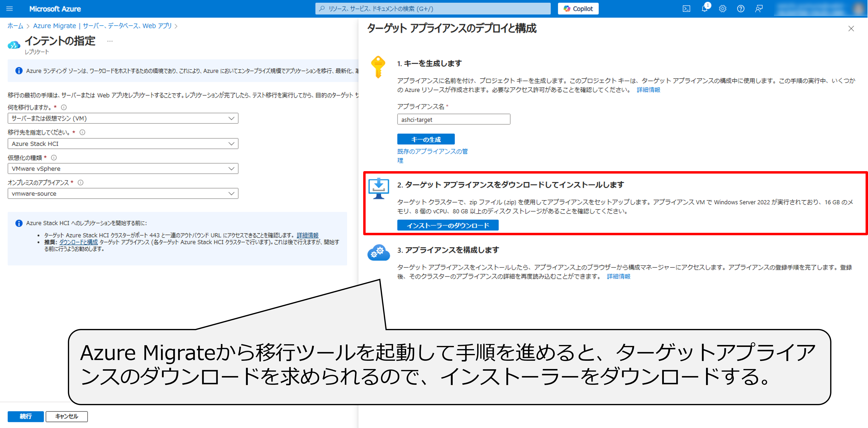Open the vmware-source appliance dropdown
Image resolution: width=868 pixels, height=428 pixels.
pos(123,193)
